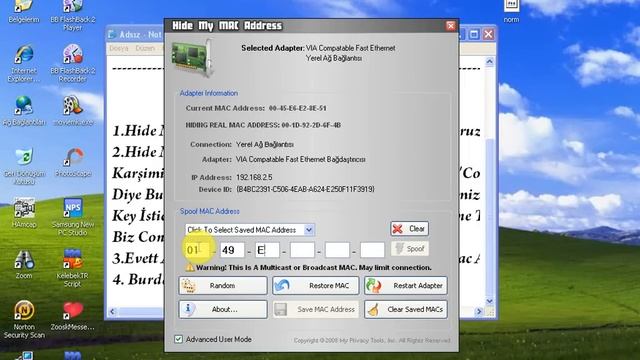The width and height of the screenshot is (640, 360).
Task: Click Notepad vertical scrollbar down arrow
Action: [490, 301]
